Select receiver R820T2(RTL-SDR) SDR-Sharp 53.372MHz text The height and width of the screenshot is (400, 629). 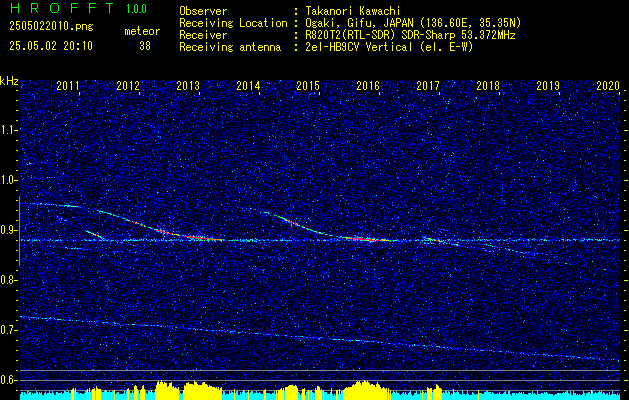point(410,35)
